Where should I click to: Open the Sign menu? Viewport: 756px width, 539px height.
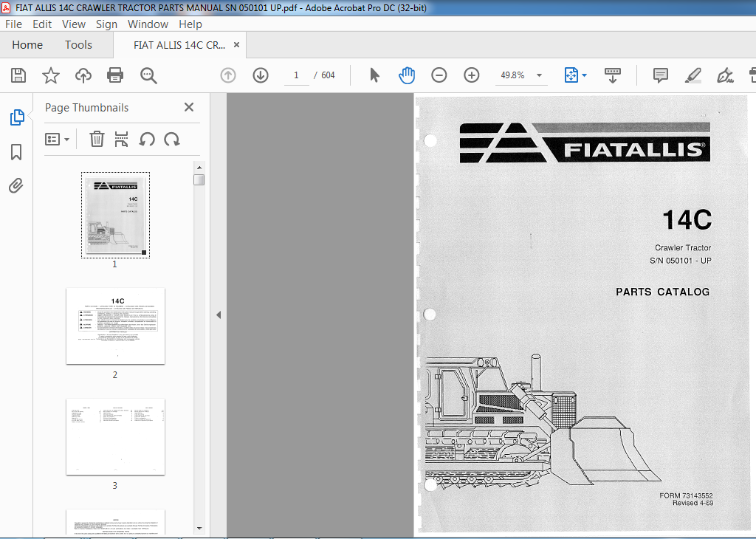pyautogui.click(x=106, y=24)
